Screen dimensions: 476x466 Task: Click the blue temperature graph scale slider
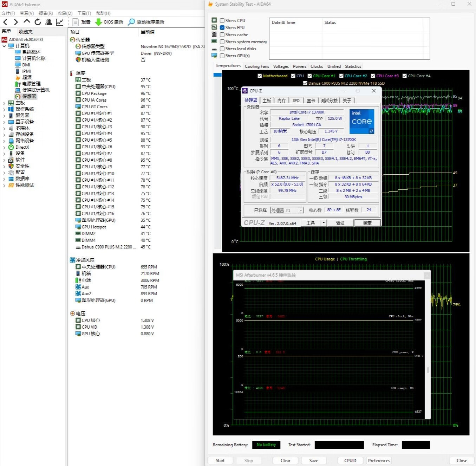point(217,75)
